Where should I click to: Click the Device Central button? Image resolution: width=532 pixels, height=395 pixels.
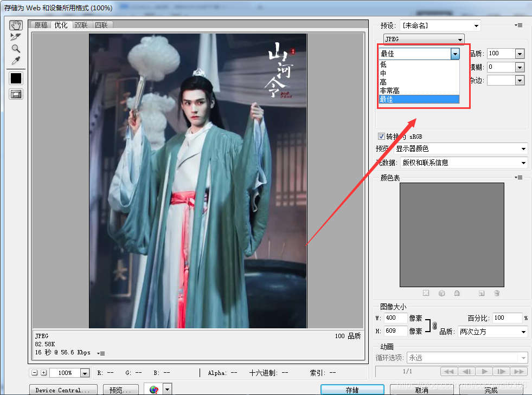(x=63, y=390)
